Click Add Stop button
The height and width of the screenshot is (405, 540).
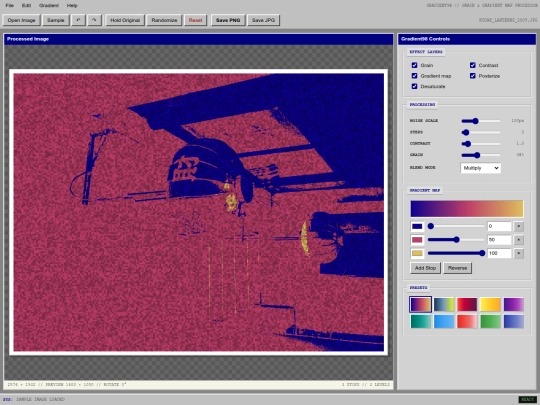coord(425,268)
